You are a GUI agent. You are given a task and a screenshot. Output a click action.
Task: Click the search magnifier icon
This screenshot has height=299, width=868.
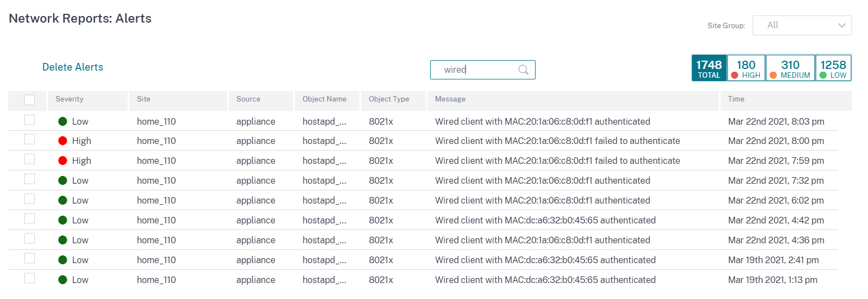click(x=523, y=70)
